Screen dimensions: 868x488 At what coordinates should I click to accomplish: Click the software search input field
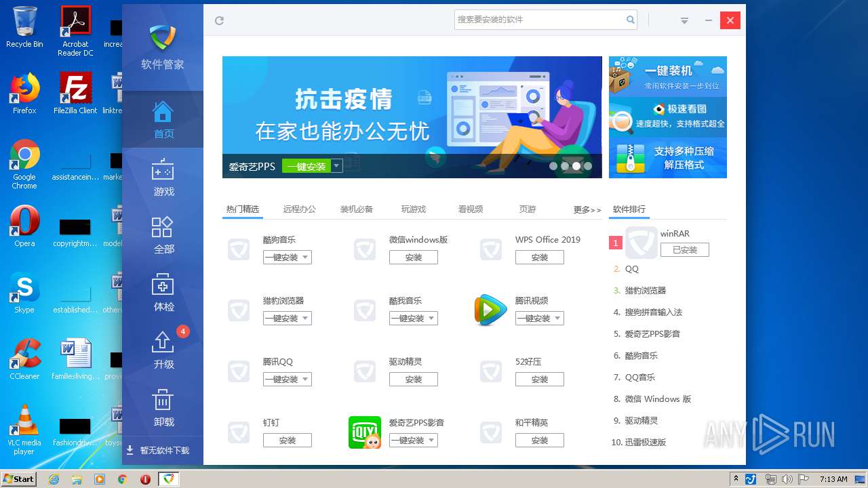point(539,20)
